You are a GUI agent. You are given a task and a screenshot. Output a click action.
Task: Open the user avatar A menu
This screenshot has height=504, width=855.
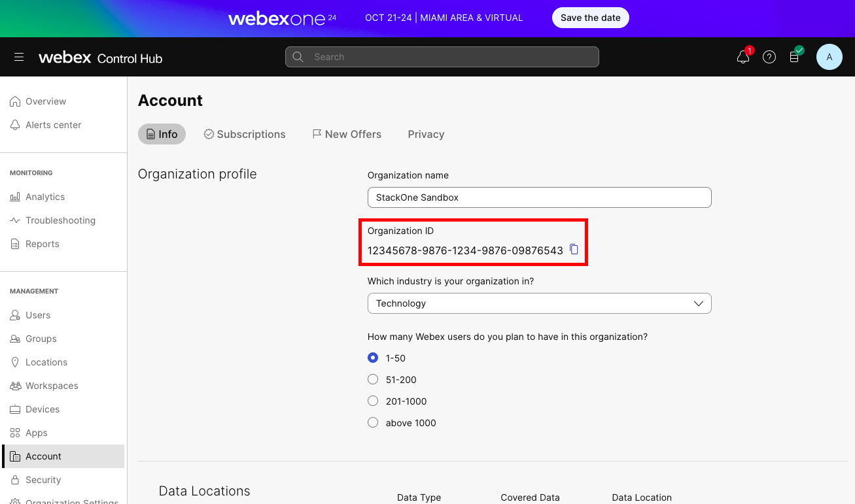(x=829, y=57)
